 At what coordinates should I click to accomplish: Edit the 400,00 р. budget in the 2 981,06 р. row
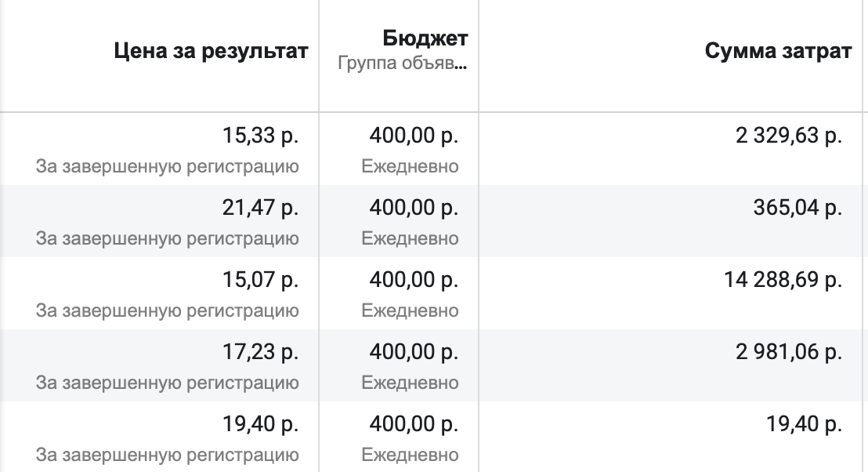414,352
